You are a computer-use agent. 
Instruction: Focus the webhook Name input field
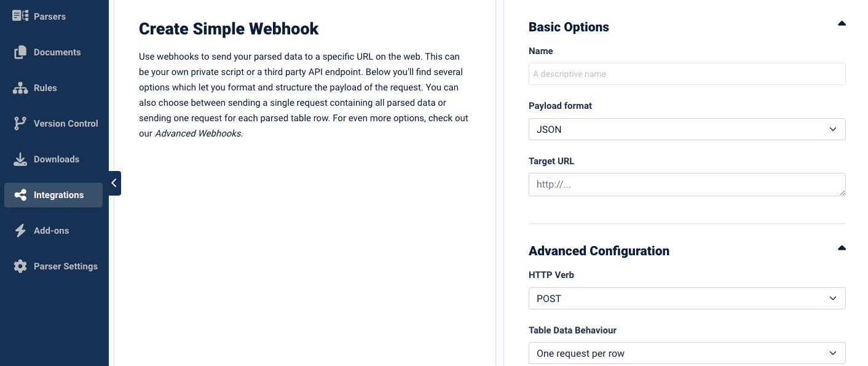point(687,74)
